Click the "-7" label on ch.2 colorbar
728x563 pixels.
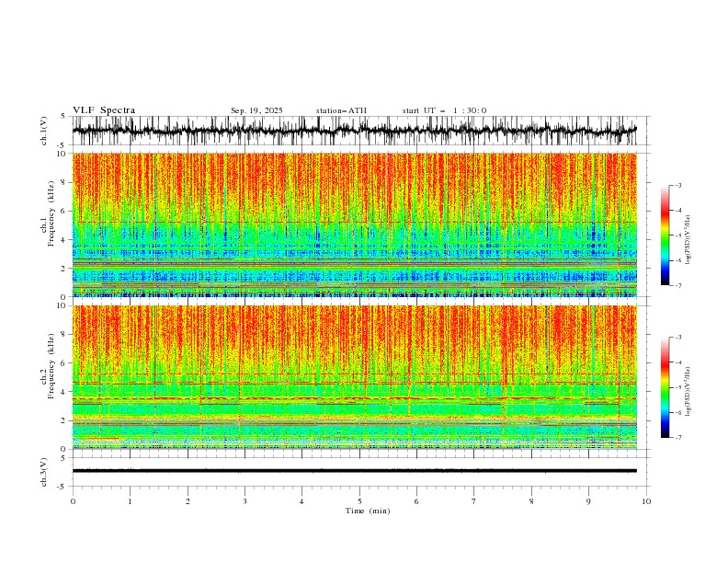[x=678, y=437]
